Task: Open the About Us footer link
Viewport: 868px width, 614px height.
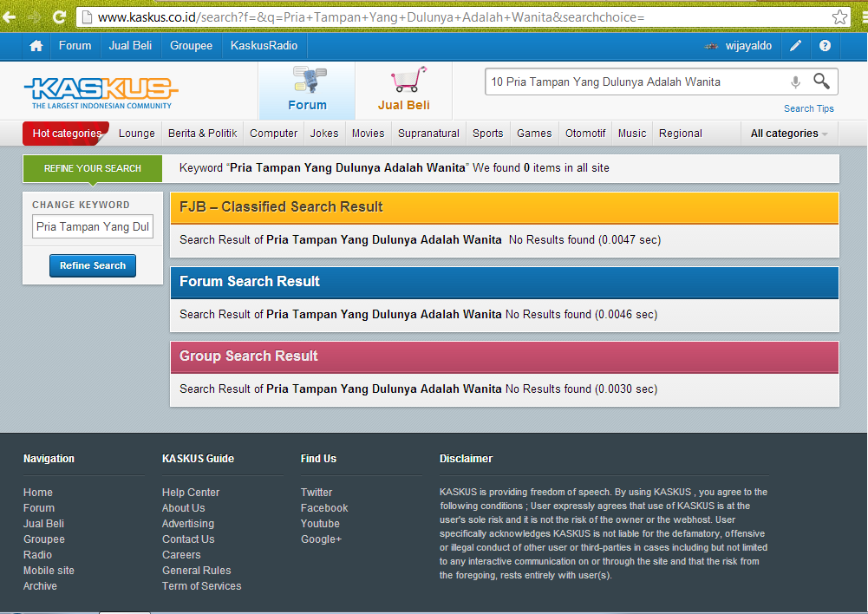Action: coord(183,507)
